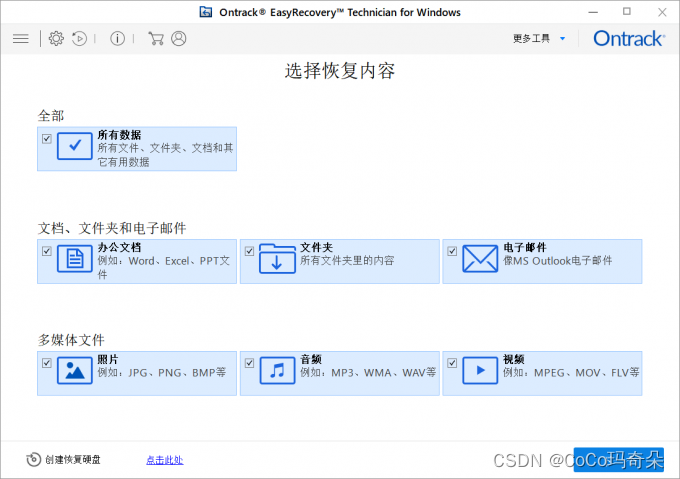This screenshot has height=479, width=680.
Task: Click the 创建恢复硬盘 label
Action: tap(73, 459)
